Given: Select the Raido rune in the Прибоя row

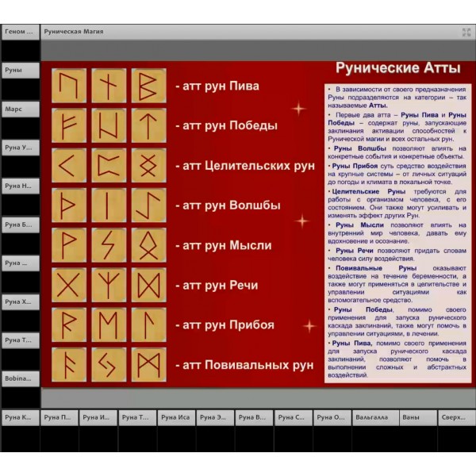Looking at the screenshot, I should click(x=69, y=324).
